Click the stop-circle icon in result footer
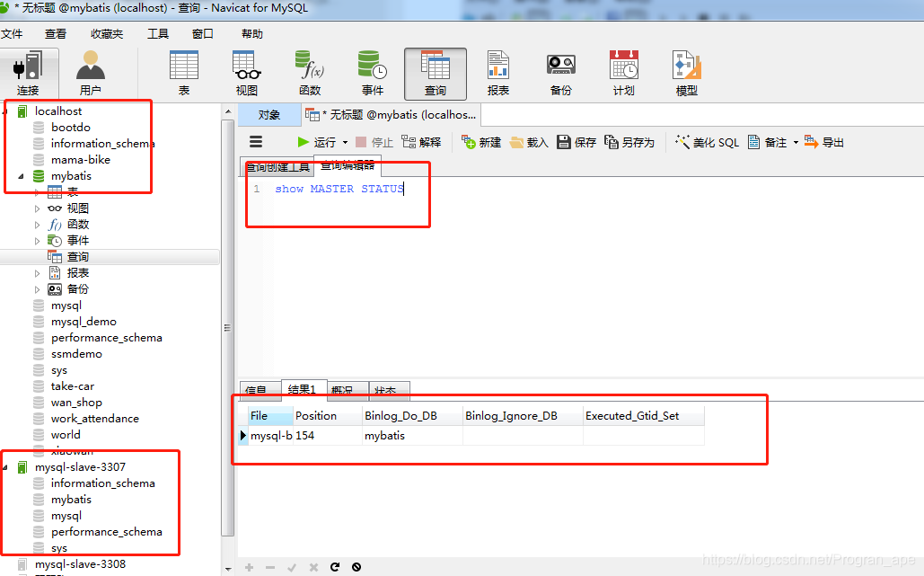This screenshot has width=924, height=576. [356, 567]
